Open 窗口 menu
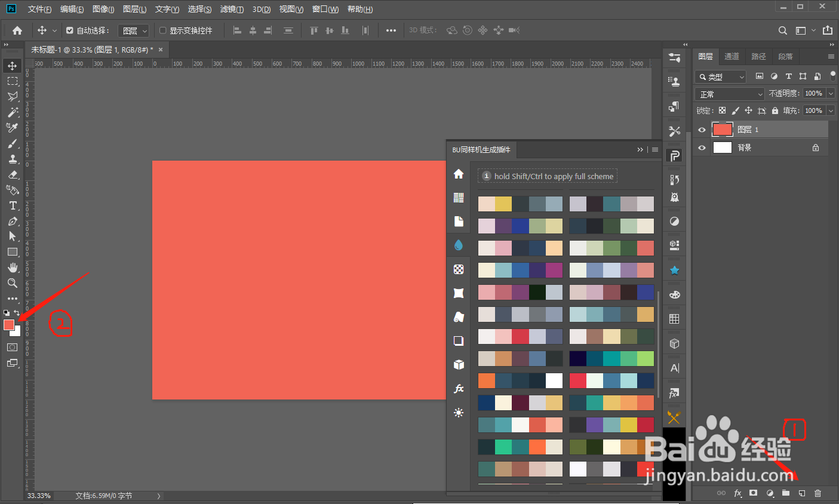The height and width of the screenshot is (504, 839). [325, 9]
